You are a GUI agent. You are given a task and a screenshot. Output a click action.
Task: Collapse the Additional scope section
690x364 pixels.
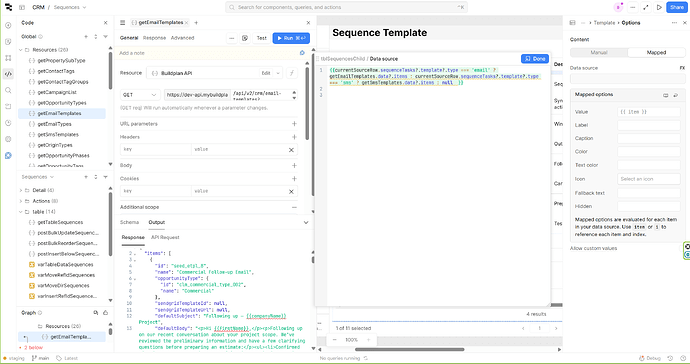coord(294,207)
